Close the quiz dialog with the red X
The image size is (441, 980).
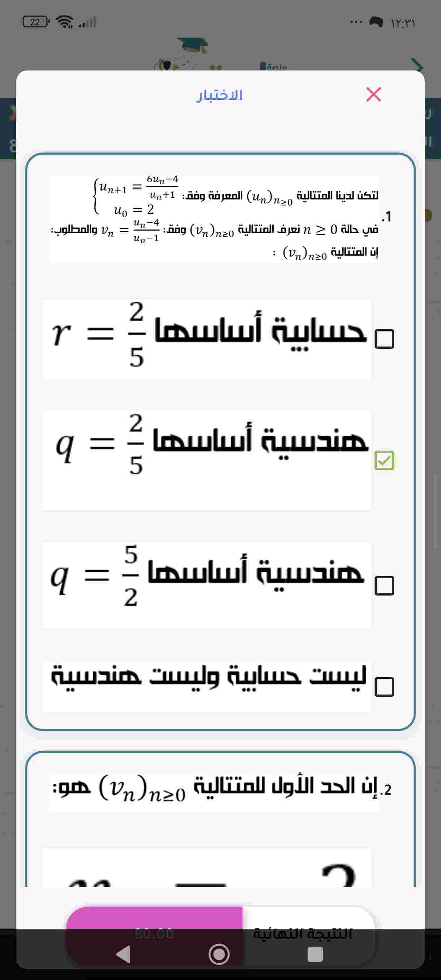373,94
